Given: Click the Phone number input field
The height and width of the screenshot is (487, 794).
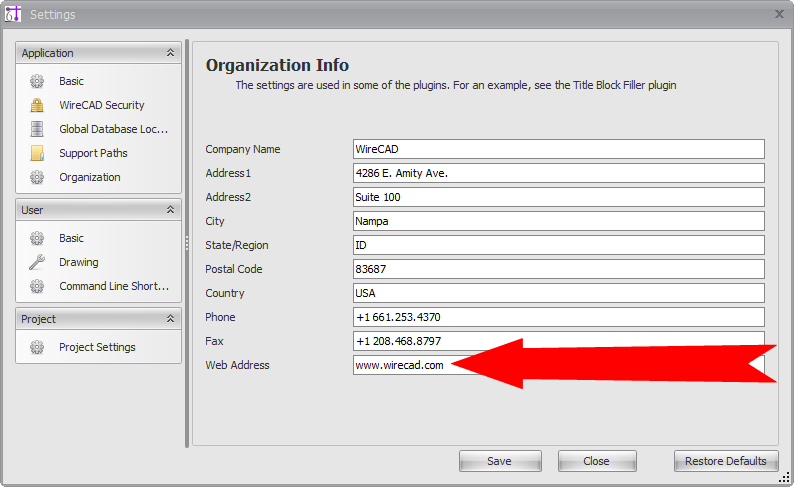Looking at the screenshot, I should pyautogui.click(x=559, y=317).
